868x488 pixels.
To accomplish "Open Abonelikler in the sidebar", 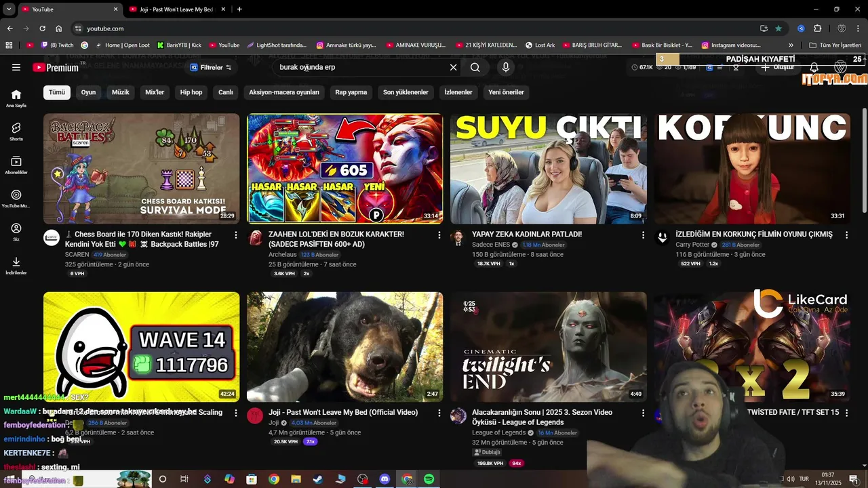I will point(16,165).
